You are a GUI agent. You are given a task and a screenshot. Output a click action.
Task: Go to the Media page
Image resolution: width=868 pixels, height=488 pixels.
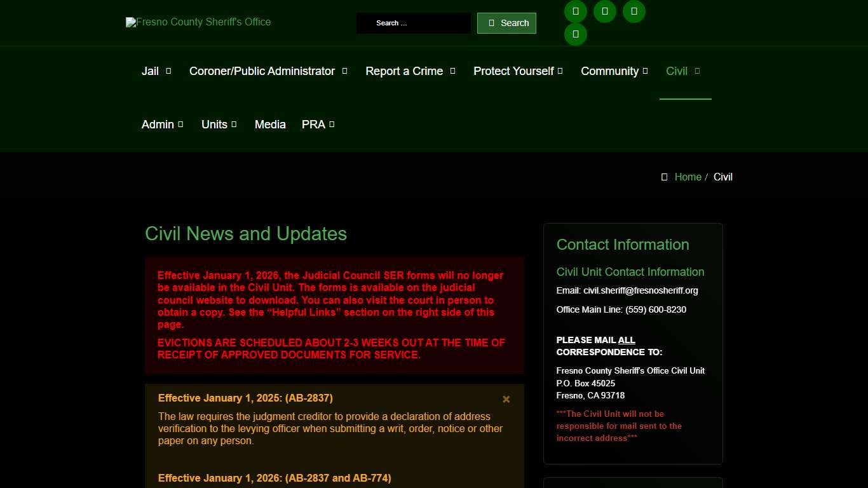[270, 125]
